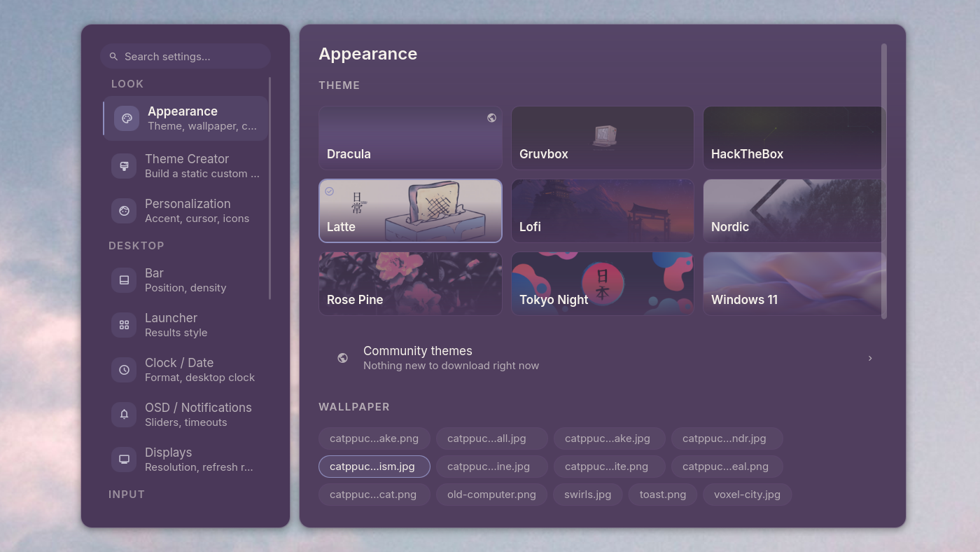Select the HackTheBox theme card
This screenshot has width=980, height=552.
(x=794, y=138)
